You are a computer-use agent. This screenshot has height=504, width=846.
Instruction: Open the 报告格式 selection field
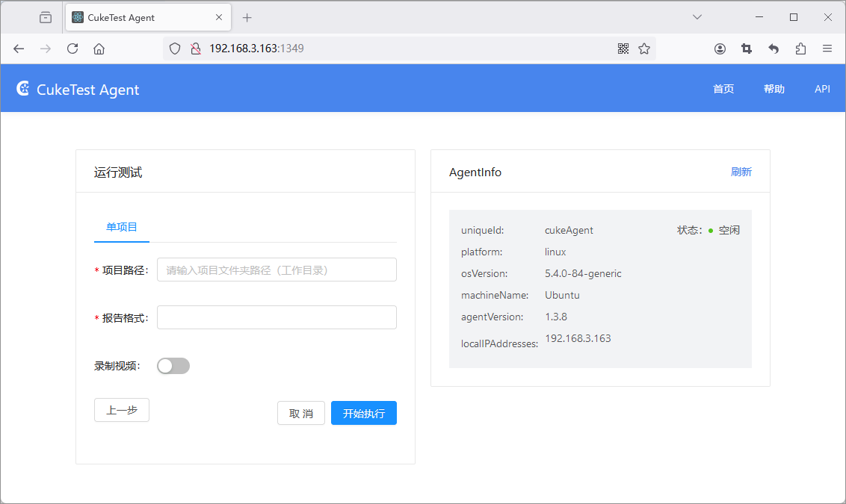tap(277, 317)
